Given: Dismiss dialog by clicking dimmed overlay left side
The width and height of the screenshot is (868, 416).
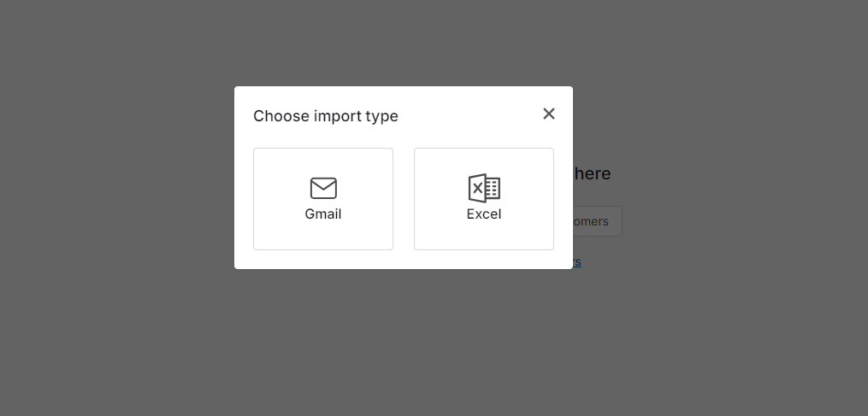Looking at the screenshot, I should click(x=116, y=208).
